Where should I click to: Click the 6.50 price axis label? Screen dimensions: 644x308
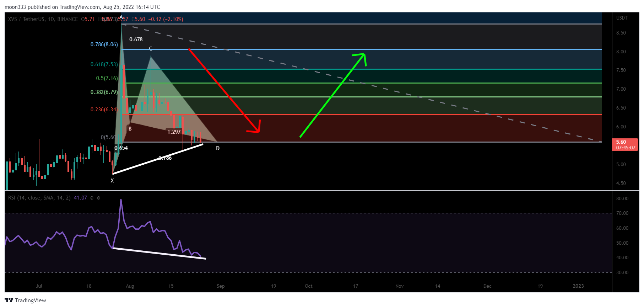(x=621, y=108)
